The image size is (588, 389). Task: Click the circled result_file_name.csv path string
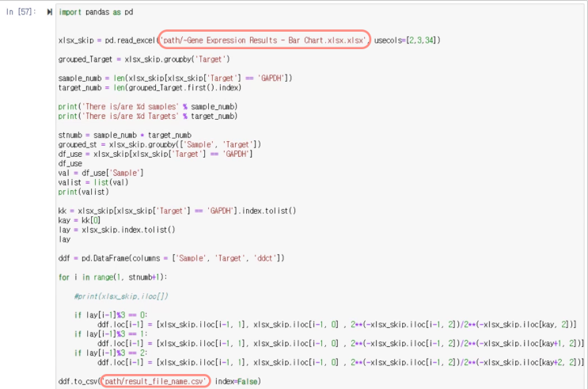(x=155, y=382)
